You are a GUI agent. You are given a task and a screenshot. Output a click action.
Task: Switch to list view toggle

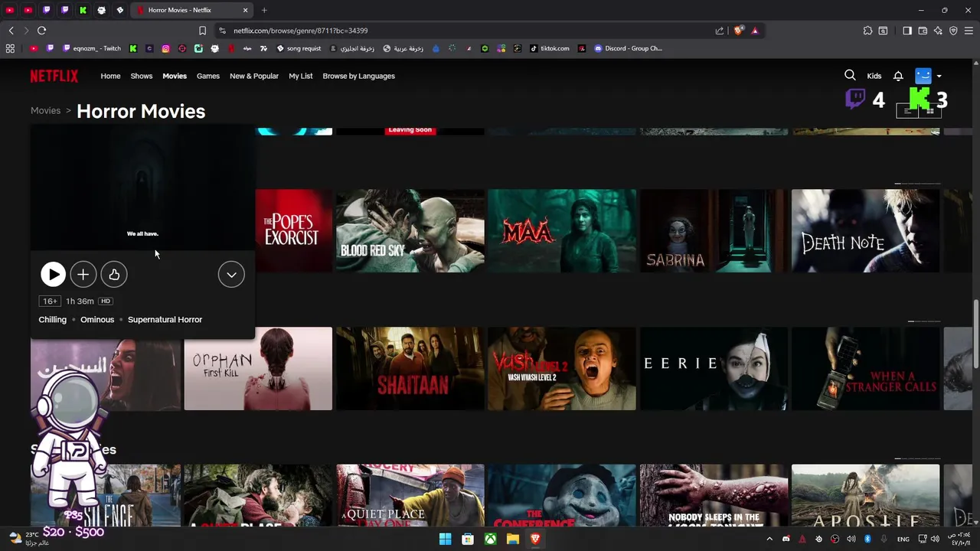click(x=907, y=111)
